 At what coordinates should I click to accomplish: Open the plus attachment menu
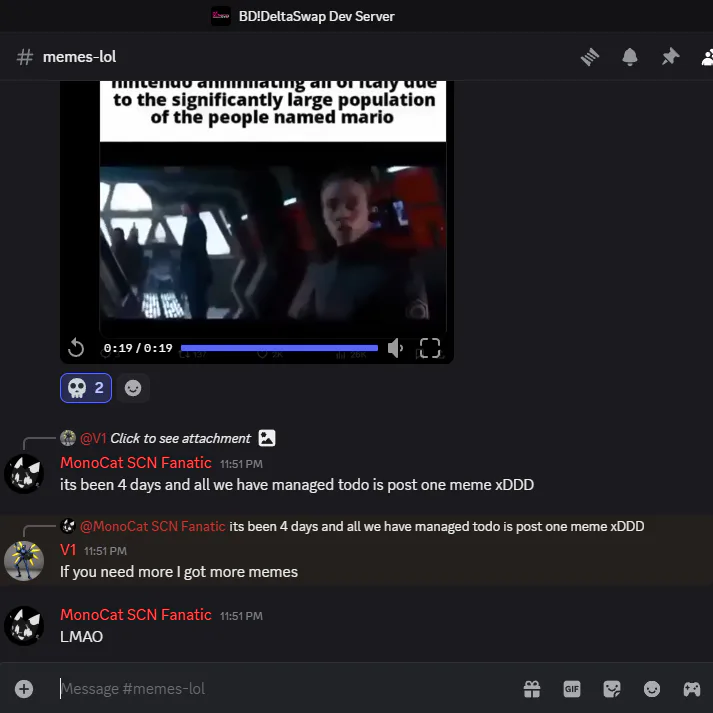[x=24, y=689]
